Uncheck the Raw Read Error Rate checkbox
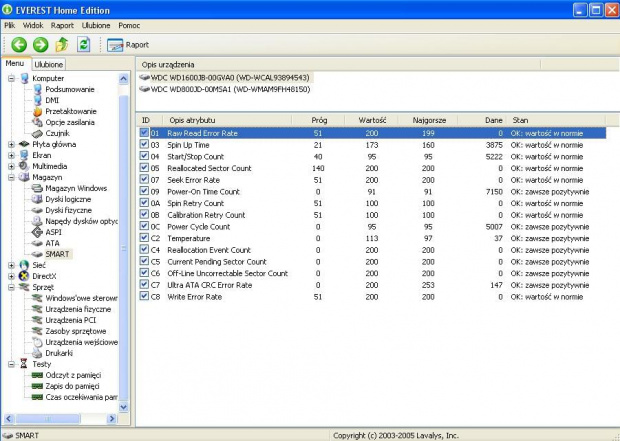The width and height of the screenshot is (620, 441). point(144,133)
